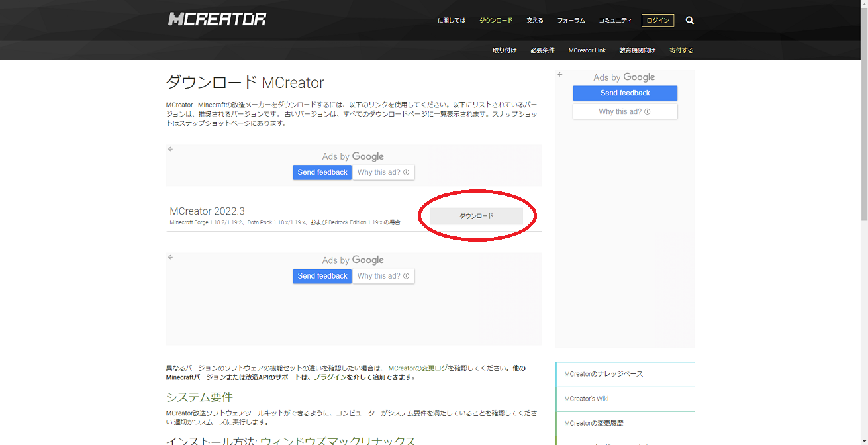
Task: Click the 寄付する link
Action: click(x=681, y=50)
